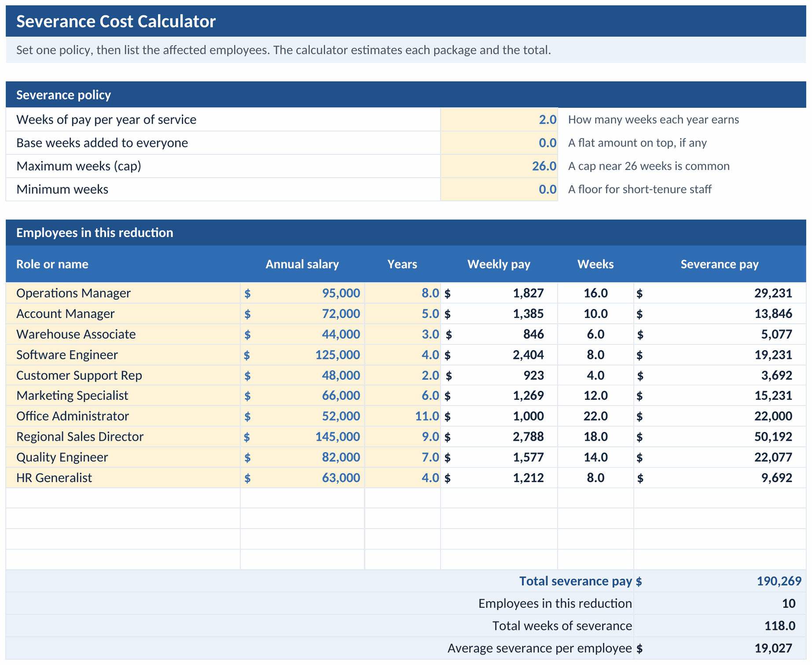Click the 72,000 annual salary cell

click(302, 314)
